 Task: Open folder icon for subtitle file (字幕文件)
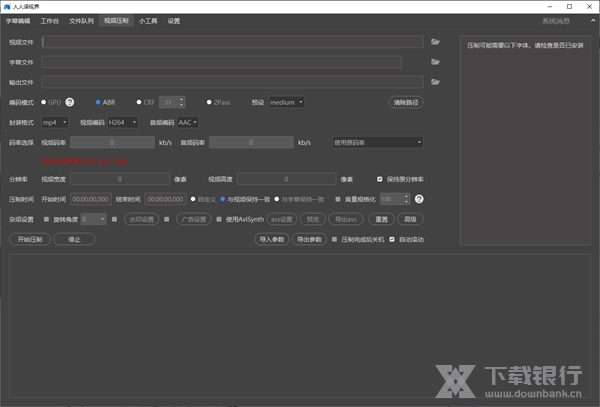(435, 62)
